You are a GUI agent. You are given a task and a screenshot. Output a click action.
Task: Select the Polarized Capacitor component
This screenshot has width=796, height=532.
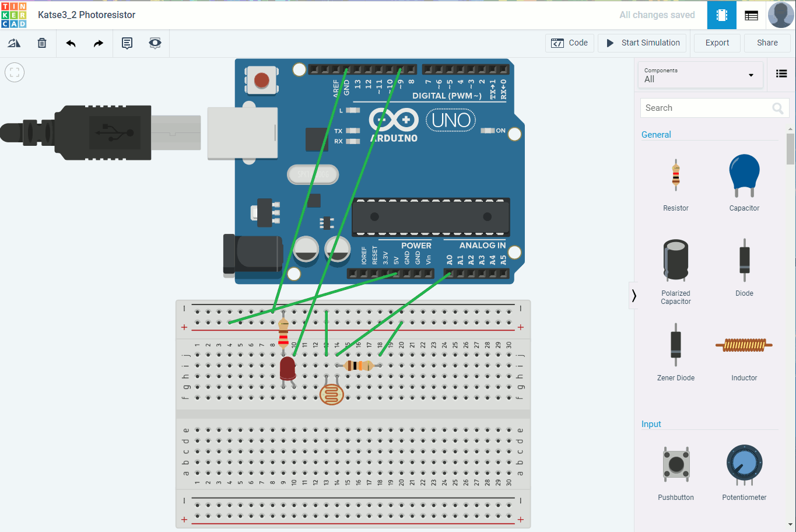pyautogui.click(x=676, y=271)
